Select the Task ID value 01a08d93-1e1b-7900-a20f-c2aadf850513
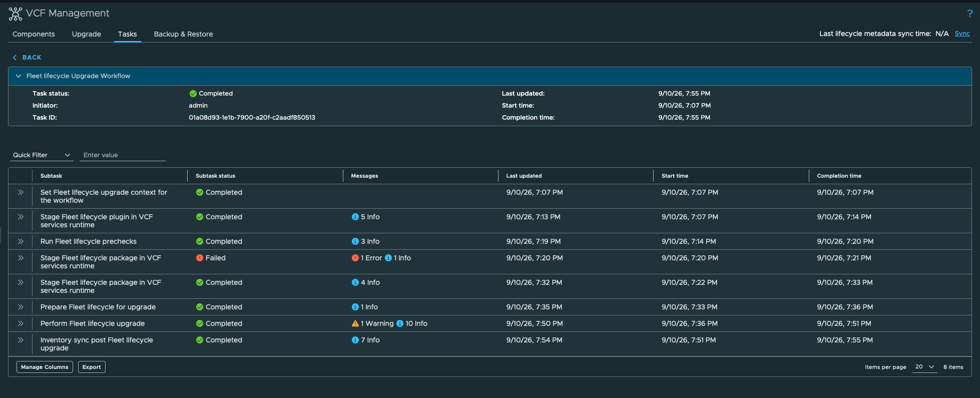 click(252, 118)
